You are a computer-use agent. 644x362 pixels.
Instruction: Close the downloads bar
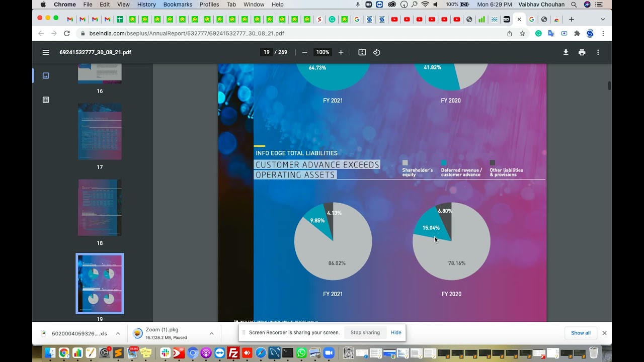pyautogui.click(x=604, y=333)
